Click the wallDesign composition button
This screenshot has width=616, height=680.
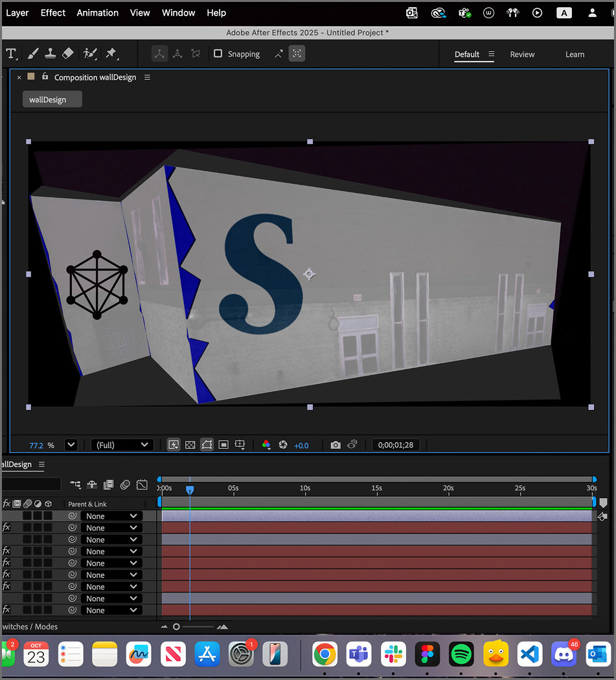coord(52,99)
